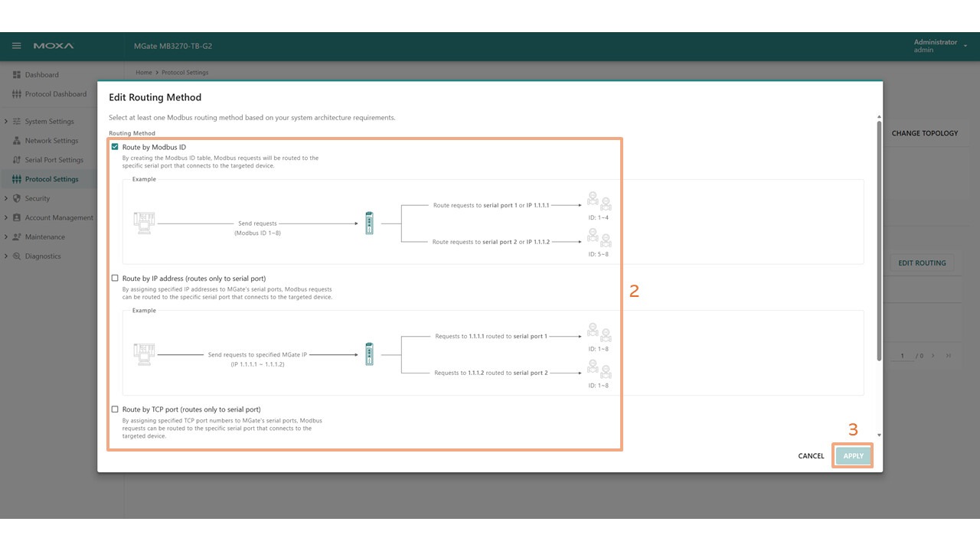Click the Diagnostics magnifier icon

(x=17, y=256)
